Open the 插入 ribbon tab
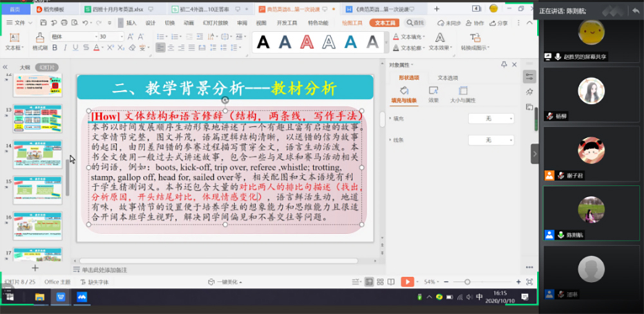 pos(131,23)
